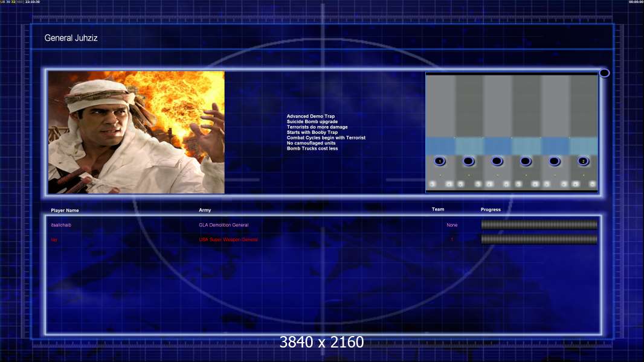Viewport: 644px width, 362px height.
Task: Select player 'itsalichaib' in the list
Action: (61, 225)
